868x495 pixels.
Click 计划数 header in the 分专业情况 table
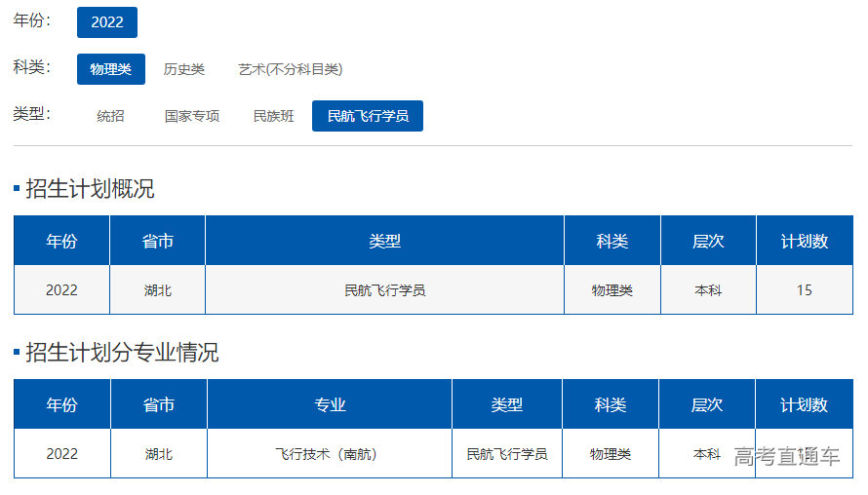click(x=804, y=405)
